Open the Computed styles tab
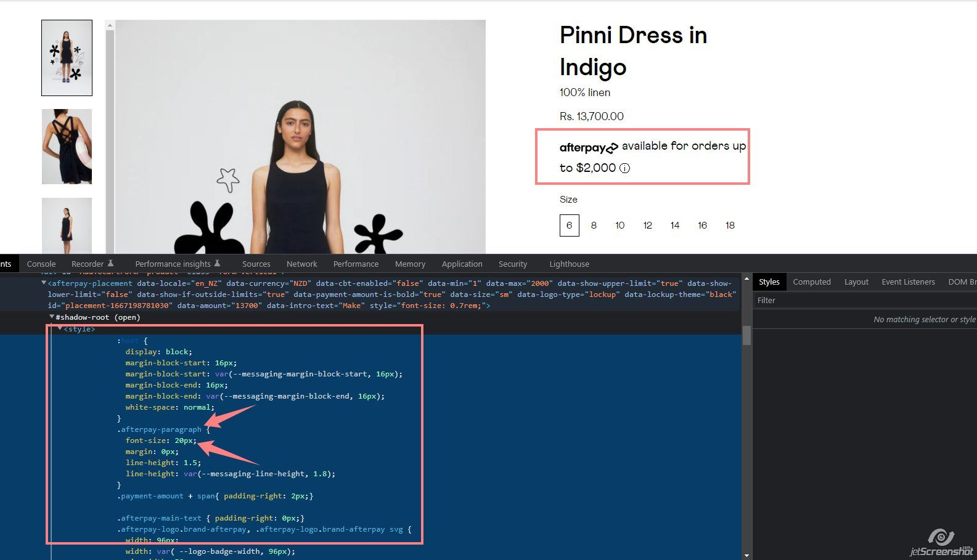 tap(811, 282)
